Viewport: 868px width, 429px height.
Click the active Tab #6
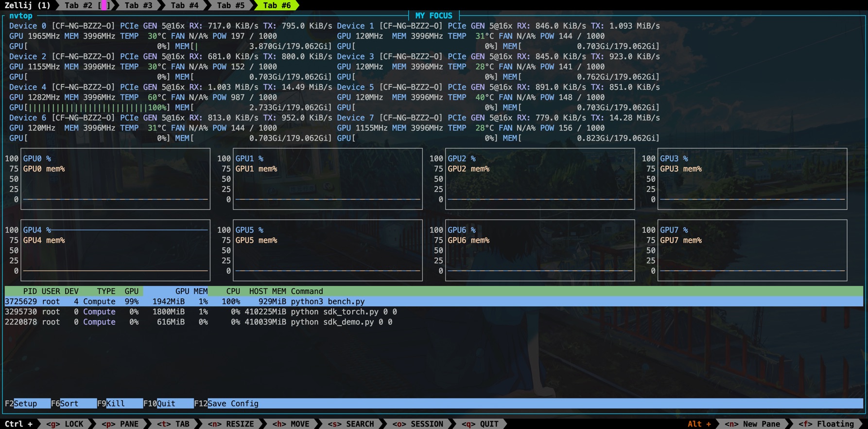point(277,5)
